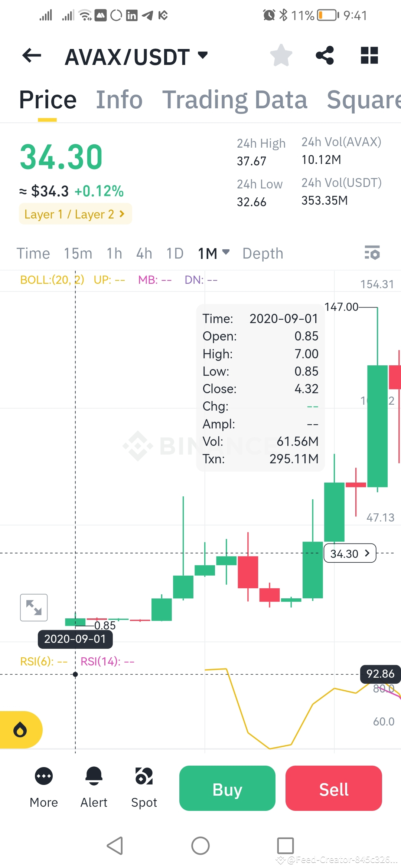Viewport: 401px width, 868px height.
Task: Add AVAX/USDT to favorites via the star
Action: tap(281, 55)
